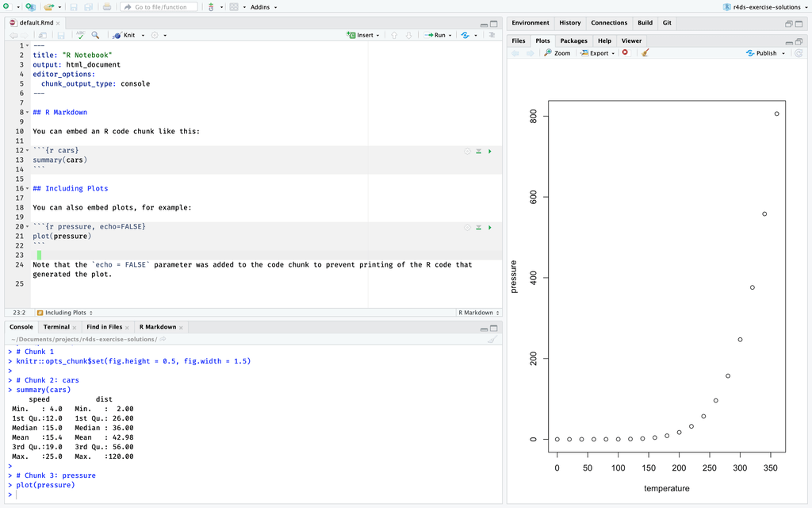Open the Export plot dropdown

point(598,53)
